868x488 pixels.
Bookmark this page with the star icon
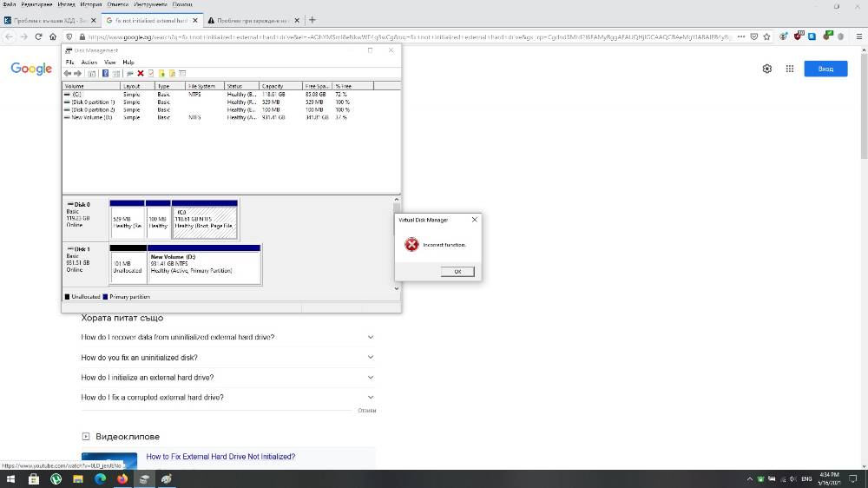[766, 36]
